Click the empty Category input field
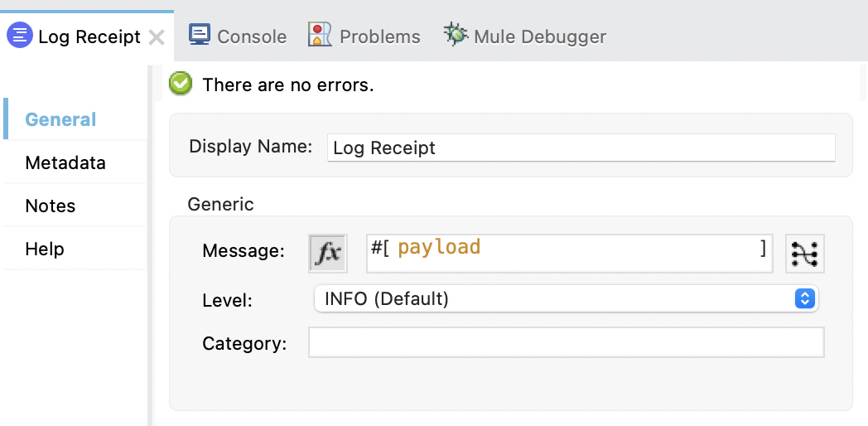Image resolution: width=868 pixels, height=426 pixels. point(566,342)
